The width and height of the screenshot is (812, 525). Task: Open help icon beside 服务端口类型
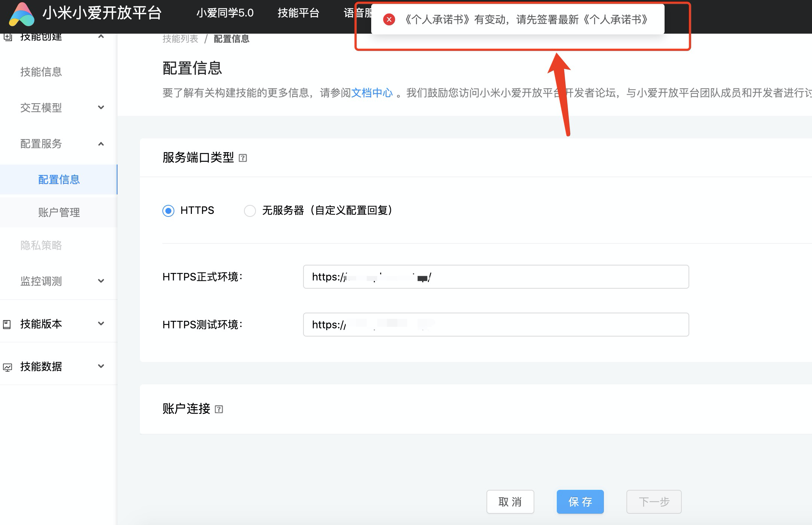pyautogui.click(x=243, y=158)
